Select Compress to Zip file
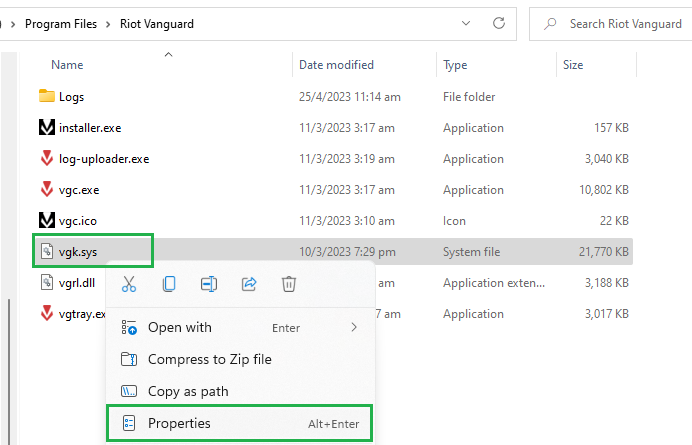 [240, 359]
